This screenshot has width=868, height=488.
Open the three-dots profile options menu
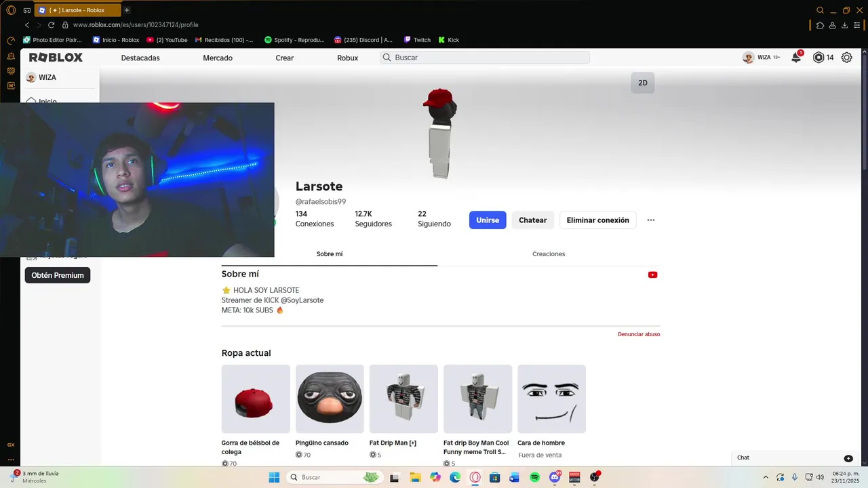point(651,220)
